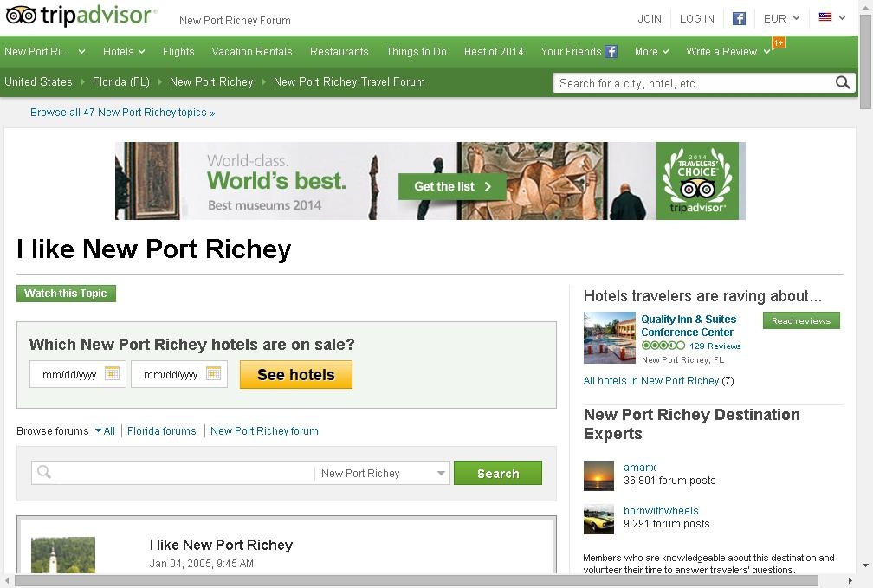Image resolution: width=873 pixels, height=588 pixels.
Task: Click the See hotels button
Action: click(x=295, y=375)
